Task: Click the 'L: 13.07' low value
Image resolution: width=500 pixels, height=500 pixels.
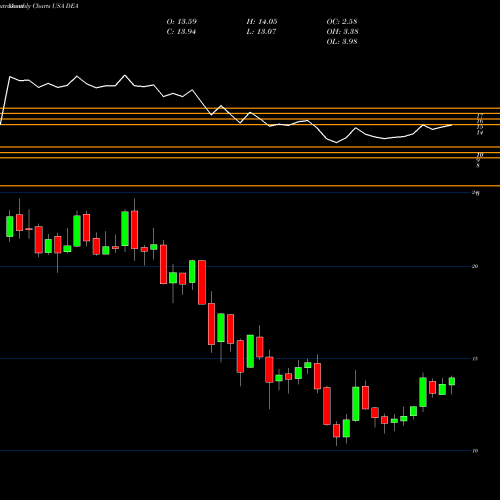Action: [261, 32]
